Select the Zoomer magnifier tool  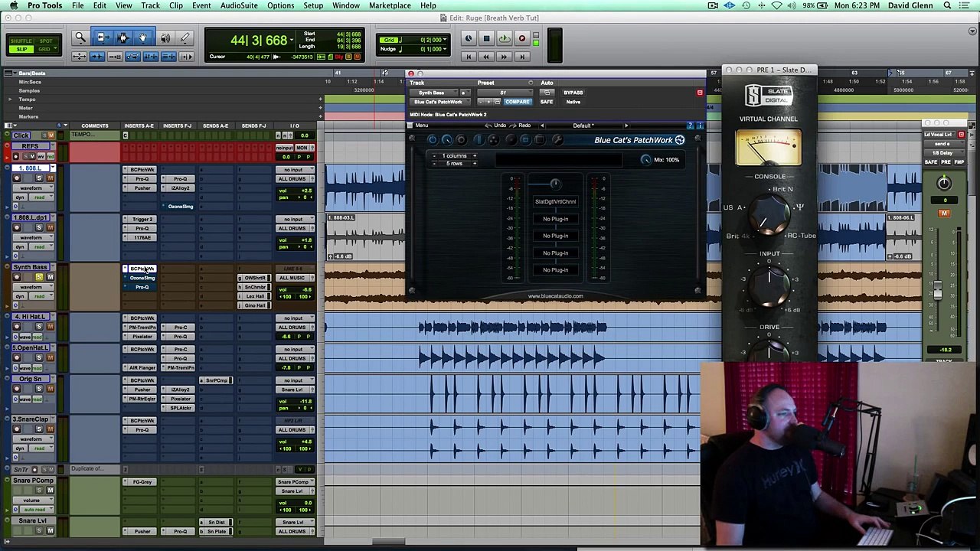coord(80,37)
